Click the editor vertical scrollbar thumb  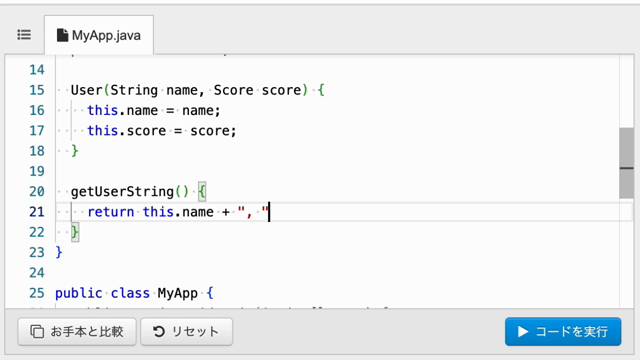pos(626,163)
